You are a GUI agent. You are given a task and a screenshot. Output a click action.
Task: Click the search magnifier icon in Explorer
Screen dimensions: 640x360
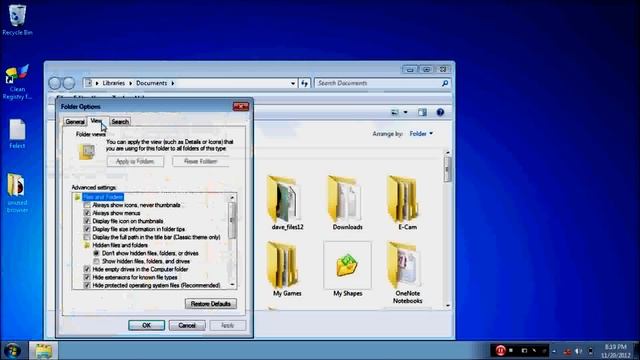click(x=445, y=83)
